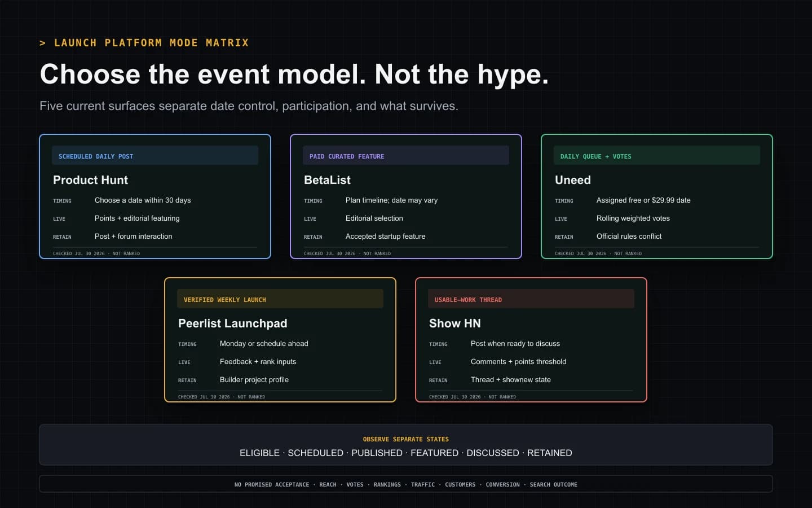Click 'Rolling weighted votes'
The height and width of the screenshot is (508, 812).
633,218
